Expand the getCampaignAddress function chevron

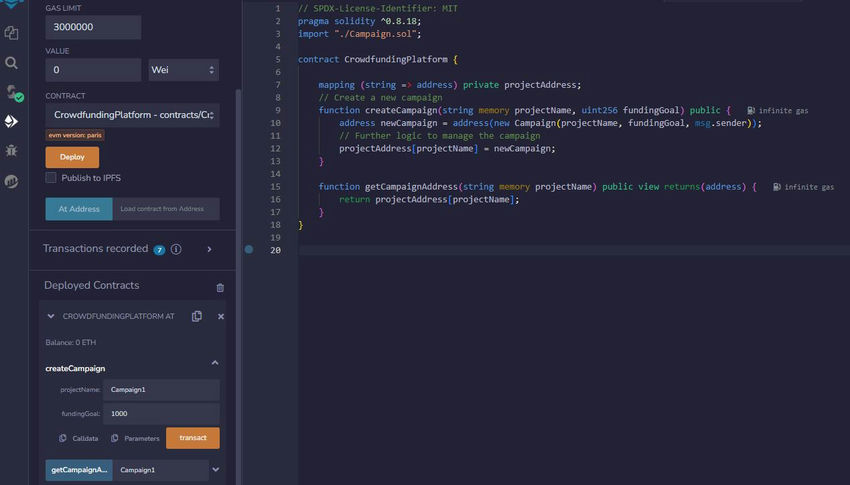tap(216, 469)
